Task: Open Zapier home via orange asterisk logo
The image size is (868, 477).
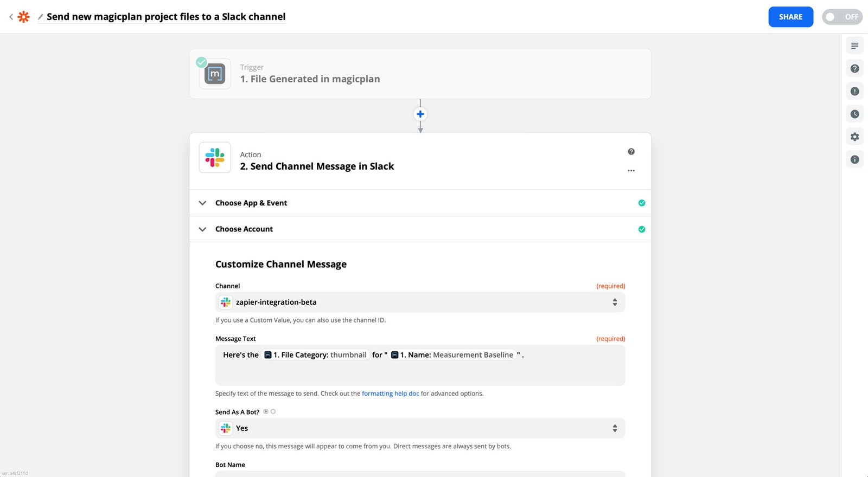Action: pos(23,17)
